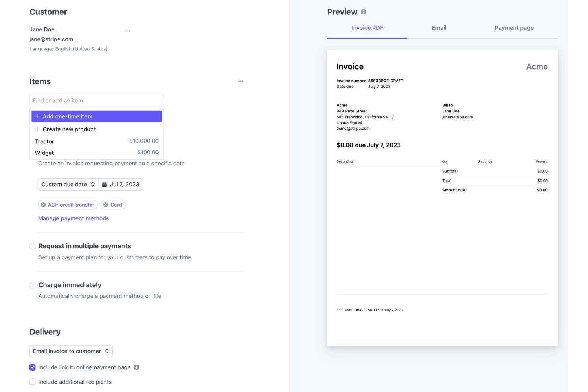Open the Custom due date dropdown
Image resolution: width=588 pixels, height=392 pixels.
coord(68,184)
